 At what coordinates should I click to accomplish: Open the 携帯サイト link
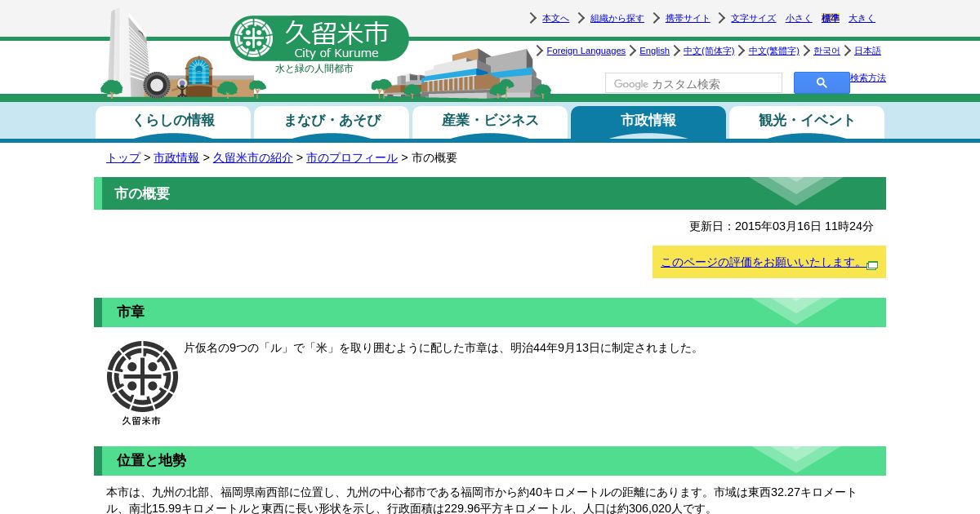pos(688,18)
